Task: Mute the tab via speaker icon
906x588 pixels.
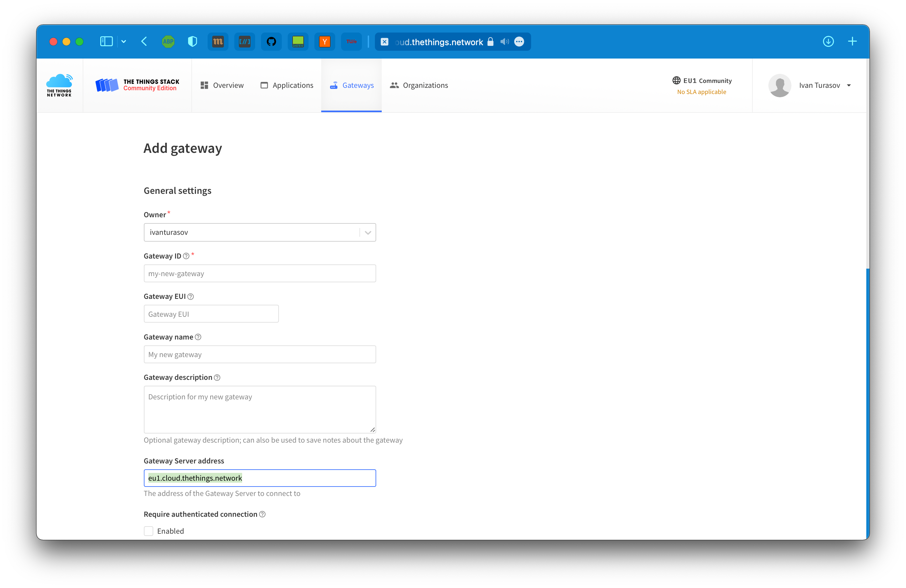Action: [x=505, y=42]
